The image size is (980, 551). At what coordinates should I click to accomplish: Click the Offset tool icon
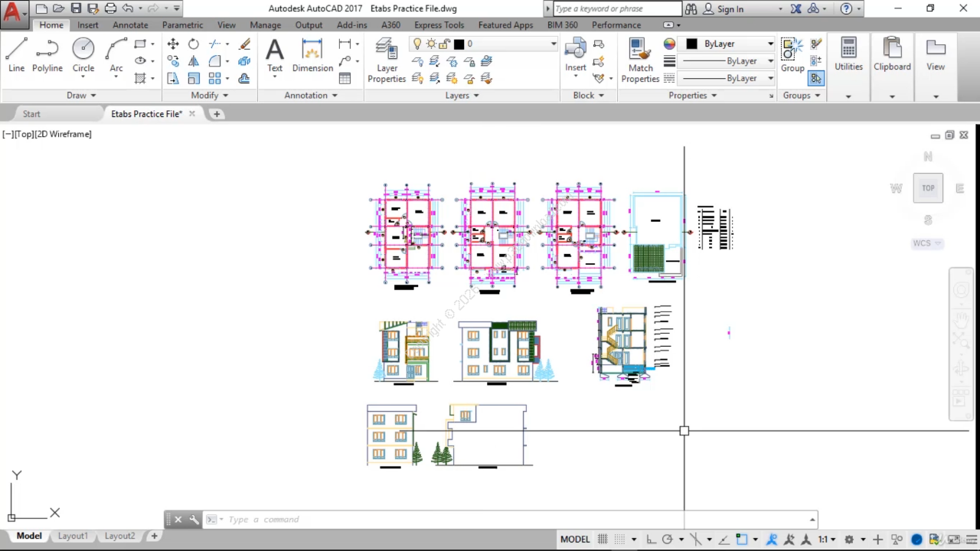244,78
